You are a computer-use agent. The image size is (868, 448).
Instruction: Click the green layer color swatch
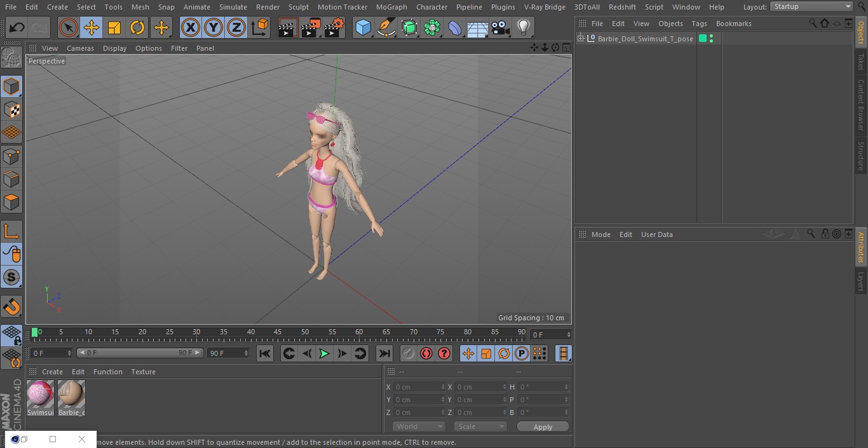[703, 39]
